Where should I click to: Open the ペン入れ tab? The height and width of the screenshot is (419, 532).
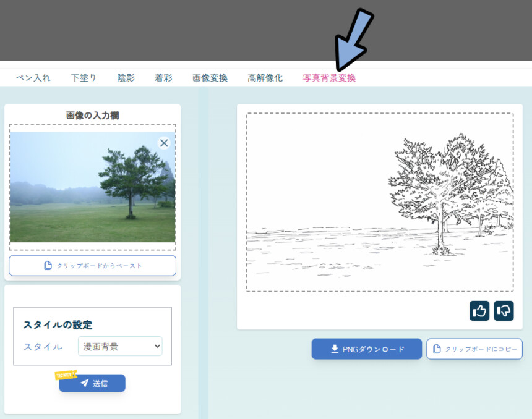[x=33, y=78]
